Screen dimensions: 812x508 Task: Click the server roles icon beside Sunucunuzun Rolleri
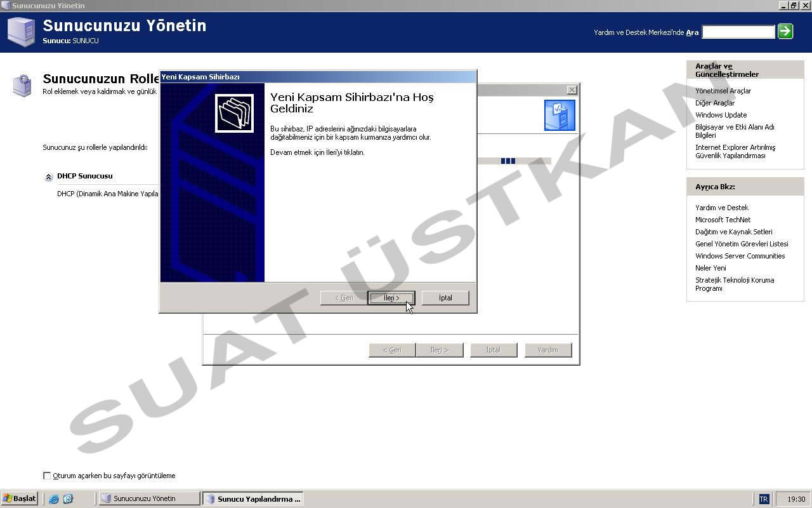[22, 85]
